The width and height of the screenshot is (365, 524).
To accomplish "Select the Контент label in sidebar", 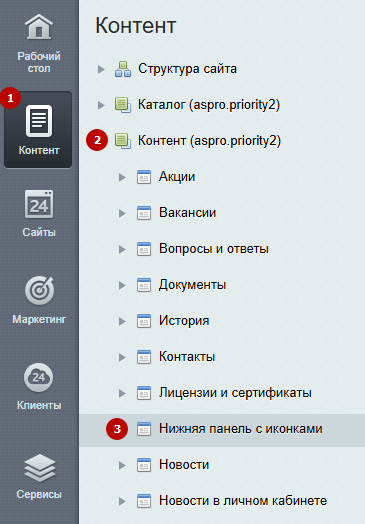I will (x=39, y=150).
